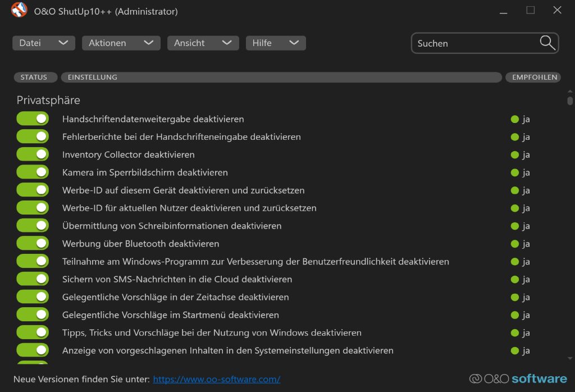Click green recommended dot for Inventory Collector deaktivieren
The width and height of the screenshot is (575, 392).
click(x=515, y=155)
